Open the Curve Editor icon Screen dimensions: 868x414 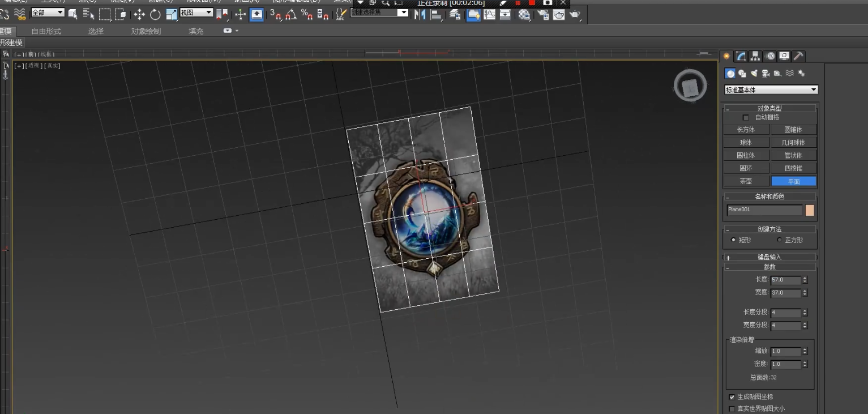pos(489,14)
